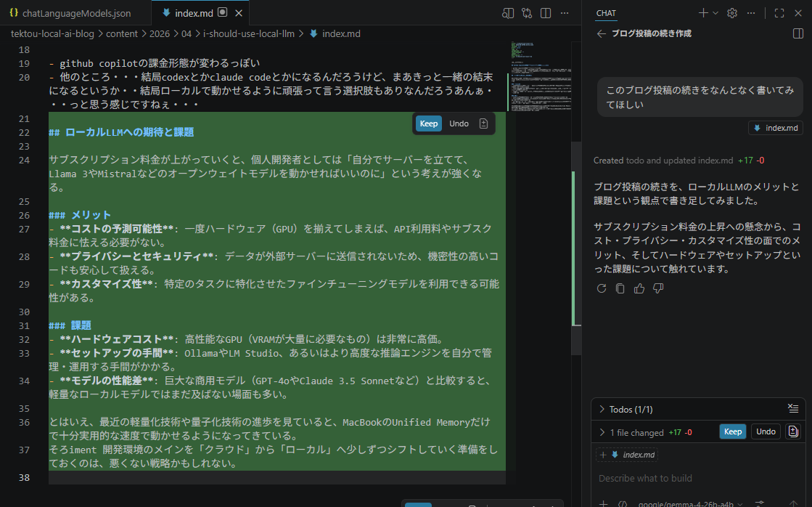Open the Todos checklist view icon
The width and height of the screenshot is (812, 507).
tap(793, 408)
